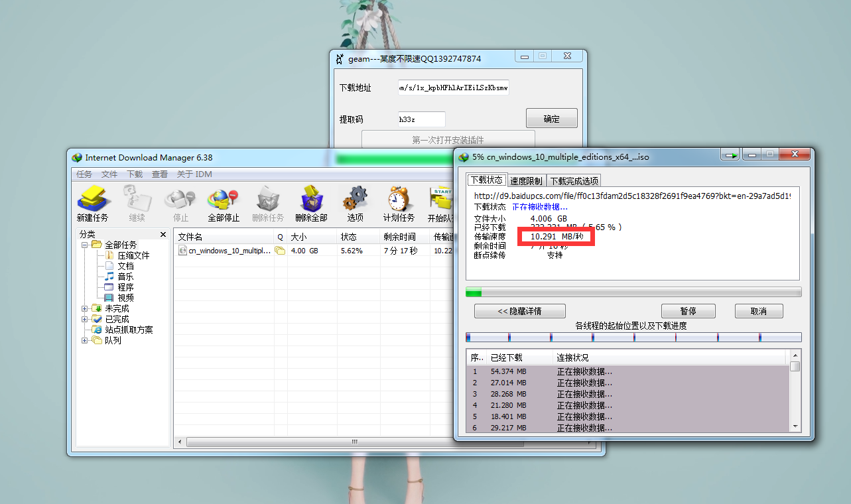Screen dimensions: 851x504
Task: Select thread row with 27.014 MB
Action: 628,383
